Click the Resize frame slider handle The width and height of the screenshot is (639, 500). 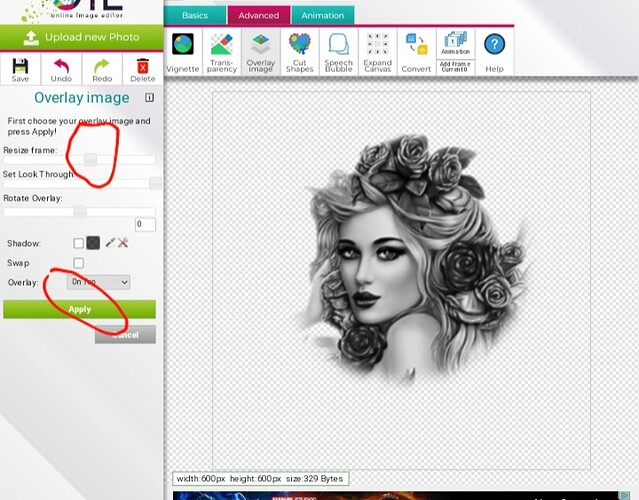pos(90,159)
